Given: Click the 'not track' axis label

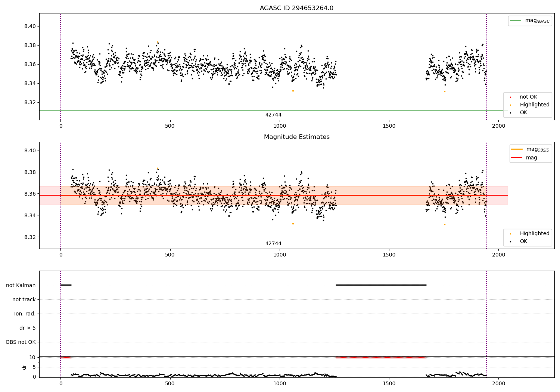Looking at the screenshot, I should (24, 299).
